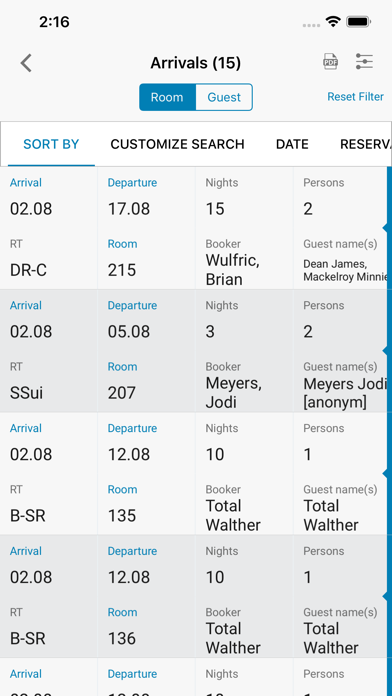Tap the Room label above 215
The image size is (392, 696).
pyautogui.click(x=122, y=244)
